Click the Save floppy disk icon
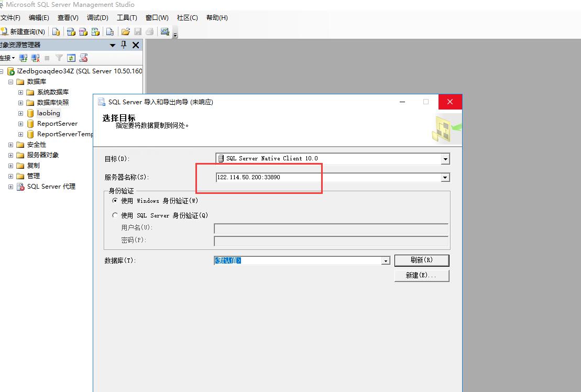Viewport: 581px width, 392px height. coord(138,32)
